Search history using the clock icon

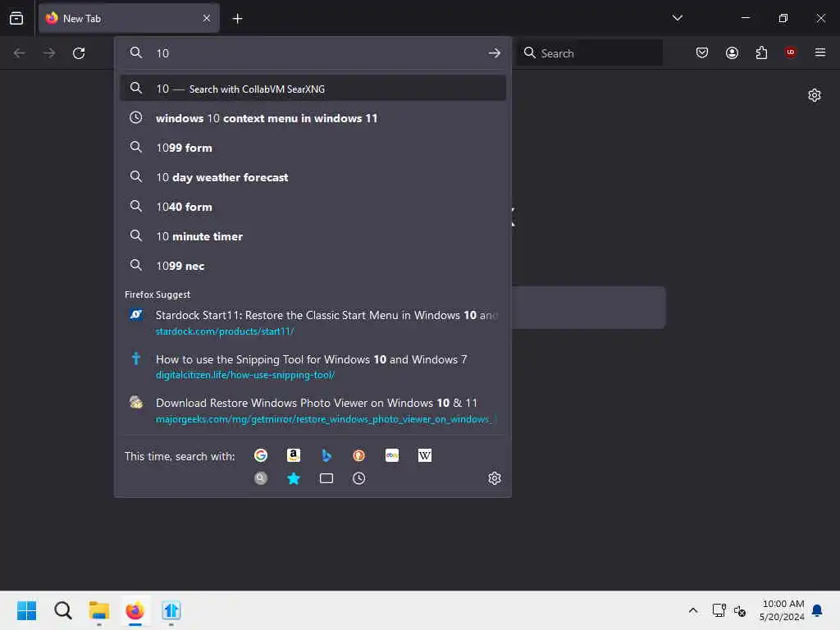click(x=359, y=478)
